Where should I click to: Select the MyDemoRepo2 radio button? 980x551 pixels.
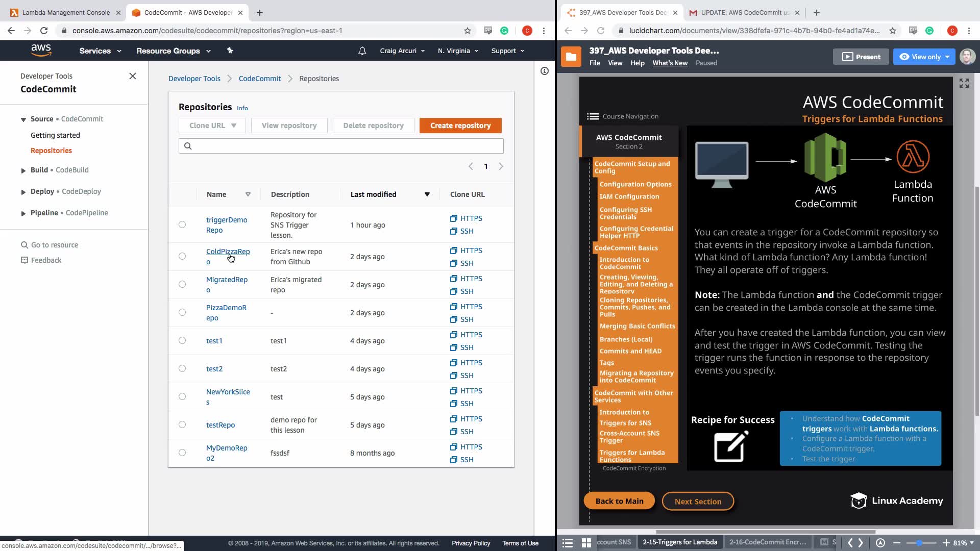182,453
